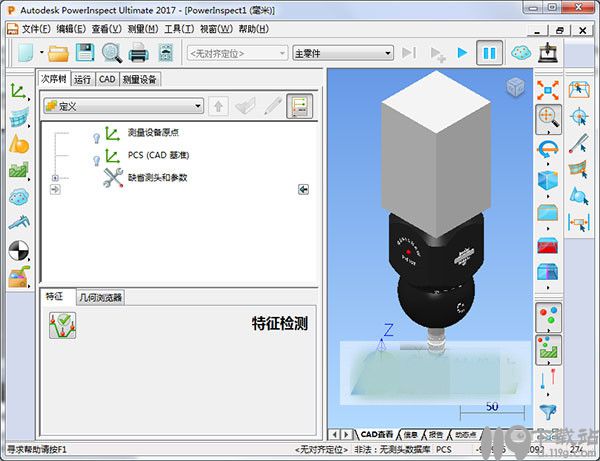Toggle the sequence tree view button
This screenshot has width=600, height=461.
[x=300, y=106]
